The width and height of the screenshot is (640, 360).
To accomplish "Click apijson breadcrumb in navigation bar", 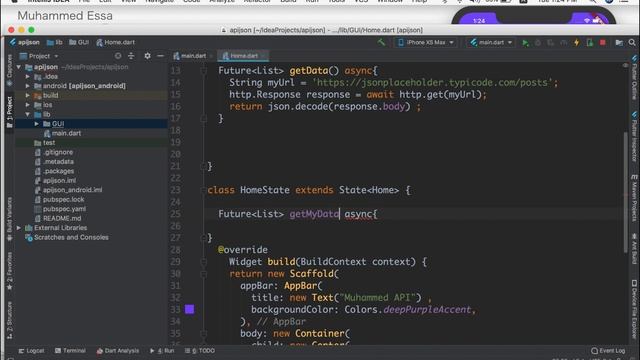I will pos(24,42).
